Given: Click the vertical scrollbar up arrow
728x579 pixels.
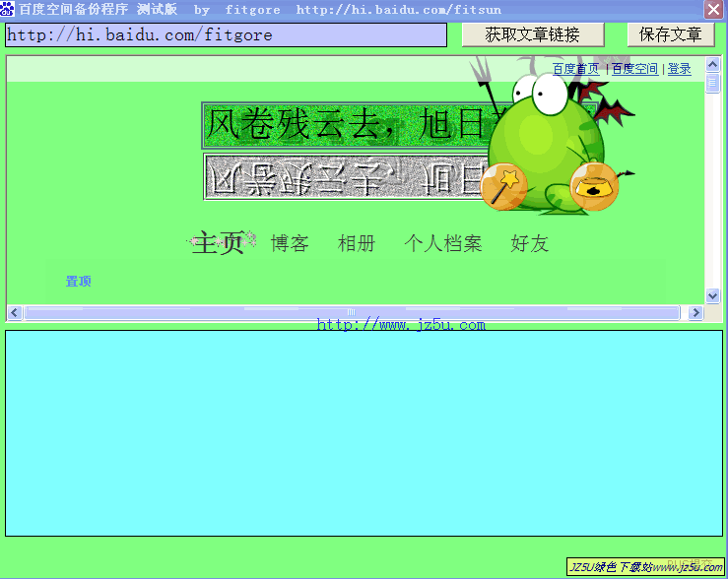Looking at the screenshot, I should tap(712, 64).
